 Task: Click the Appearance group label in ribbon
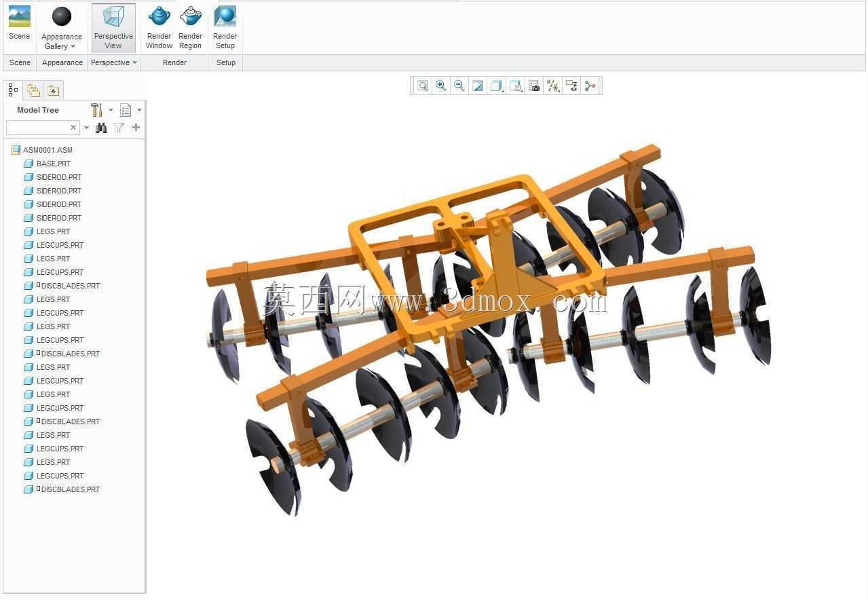[x=62, y=62]
